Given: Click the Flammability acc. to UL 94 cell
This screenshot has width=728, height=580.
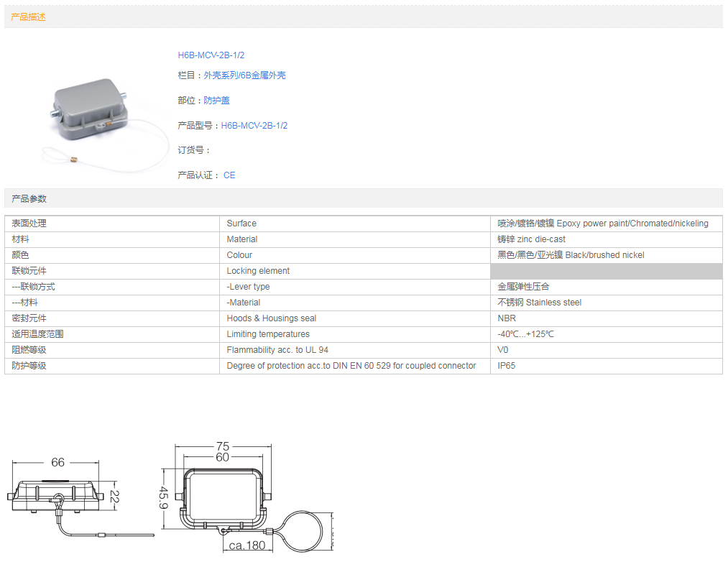Looking at the screenshot, I should pyautogui.click(x=277, y=350).
